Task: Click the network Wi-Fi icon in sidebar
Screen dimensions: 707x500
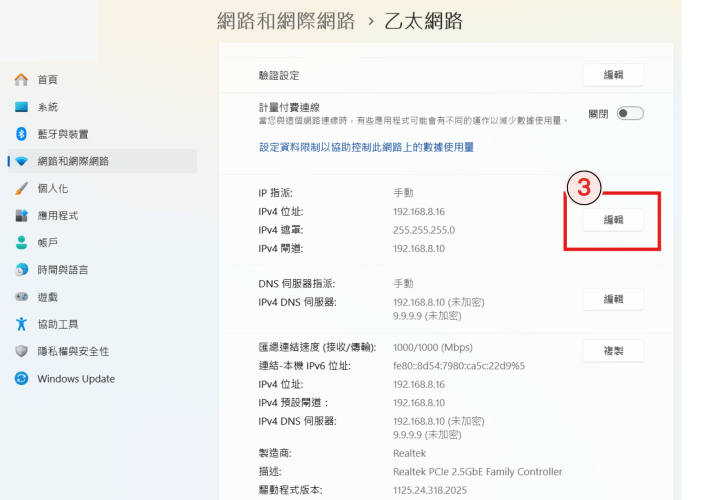Action: [x=21, y=161]
